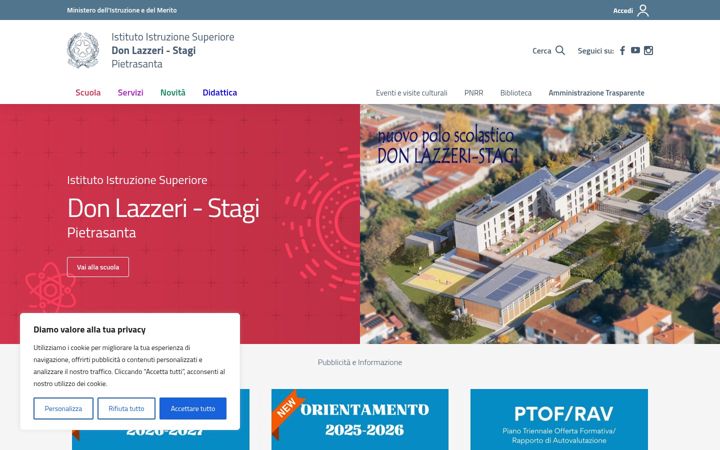
Task: Click the Cerca search label
Action: [541, 51]
